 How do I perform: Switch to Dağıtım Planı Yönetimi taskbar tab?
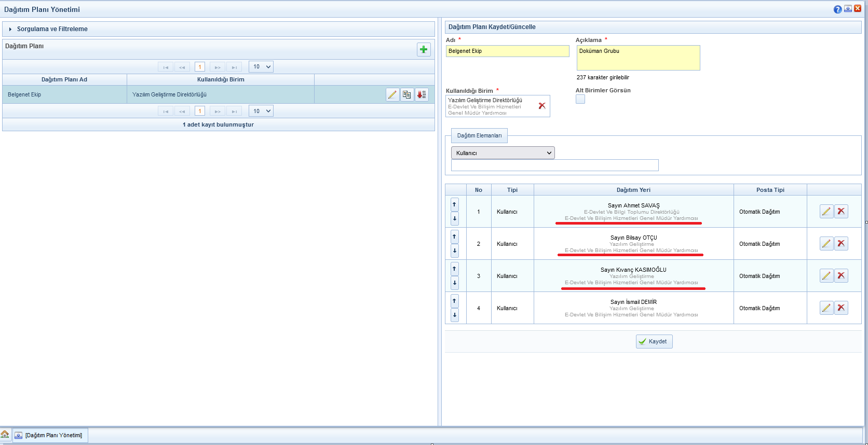click(50, 435)
